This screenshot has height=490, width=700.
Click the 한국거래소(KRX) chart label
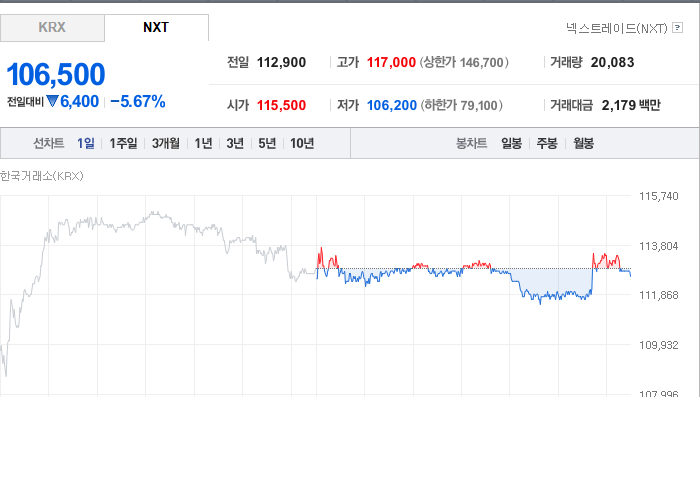pyautogui.click(x=42, y=176)
